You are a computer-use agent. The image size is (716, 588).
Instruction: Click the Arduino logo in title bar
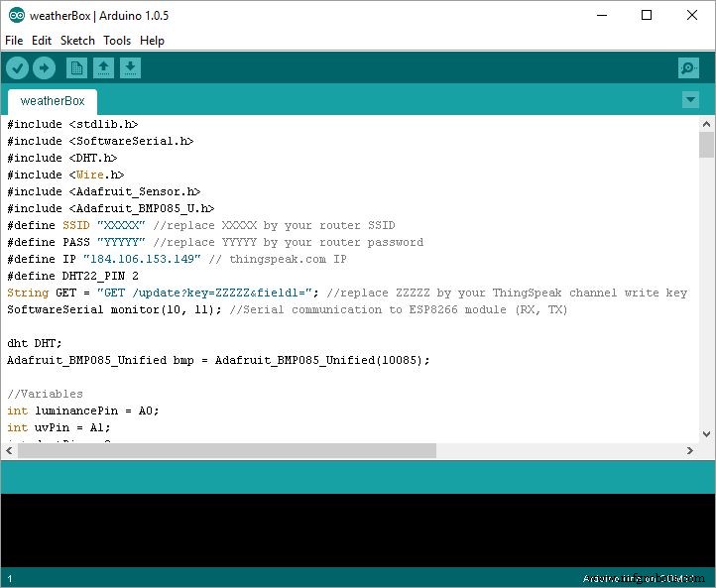pyautogui.click(x=16, y=15)
